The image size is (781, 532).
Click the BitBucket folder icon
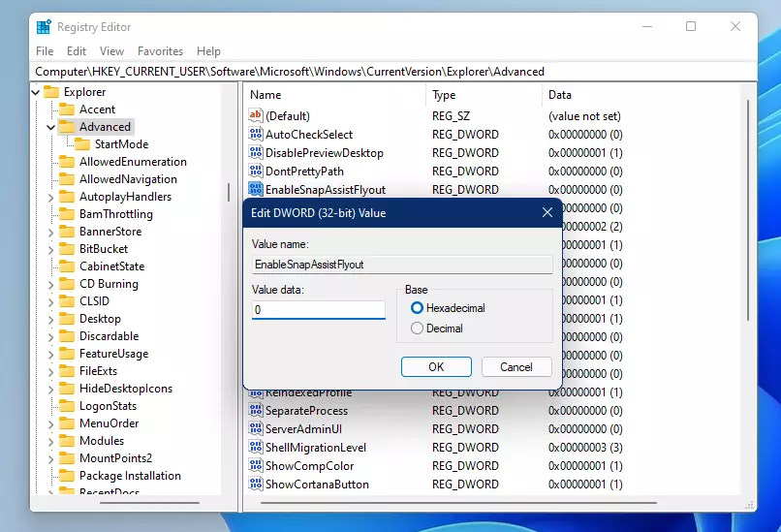pyautogui.click(x=67, y=249)
